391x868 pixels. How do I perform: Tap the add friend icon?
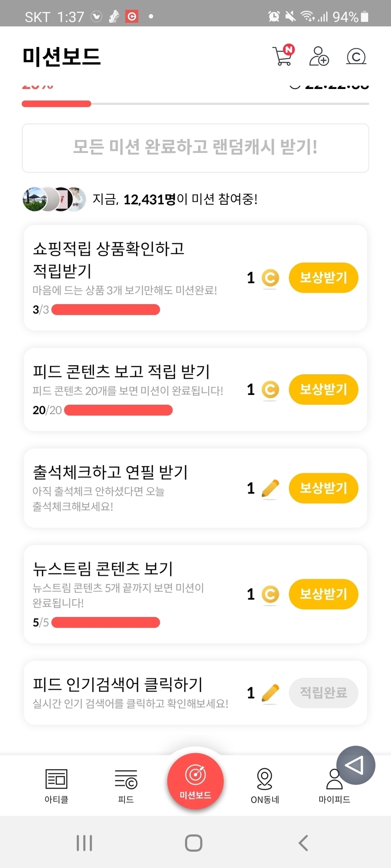319,56
